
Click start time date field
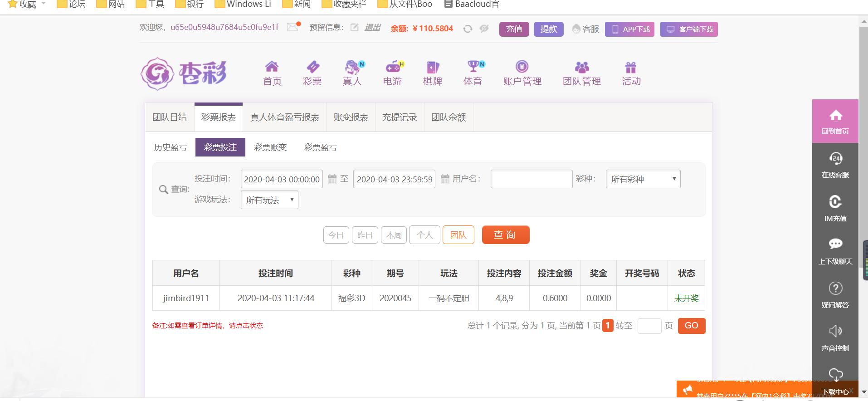point(282,179)
